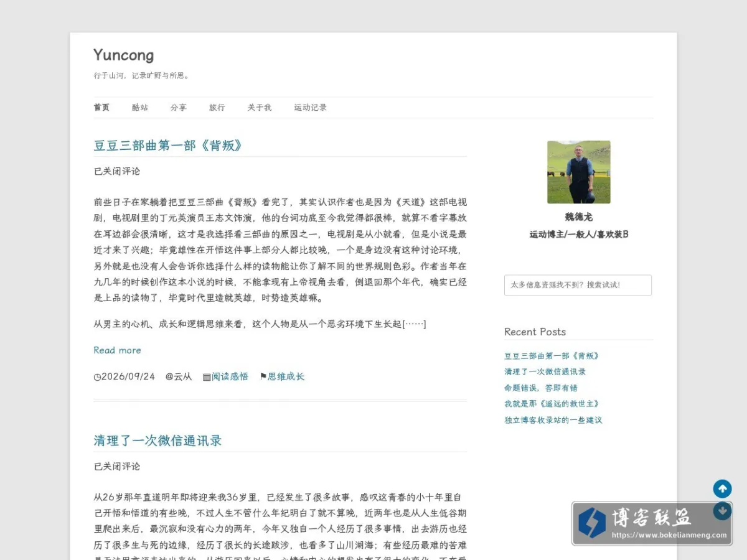This screenshot has width=747, height=560.
Task: Click the Yuncong site title
Action: 124,55
